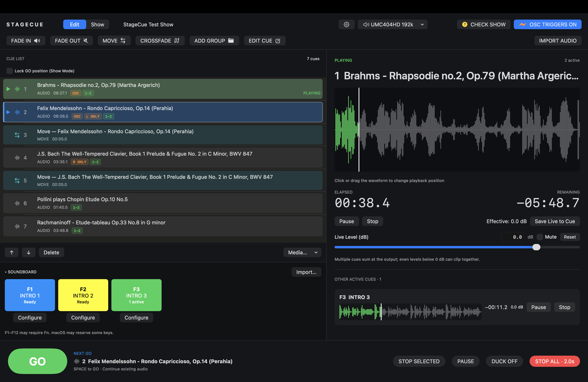This screenshot has height=382, width=588.
Task: Click STOP ALL · 2.0s
Action: (x=554, y=361)
